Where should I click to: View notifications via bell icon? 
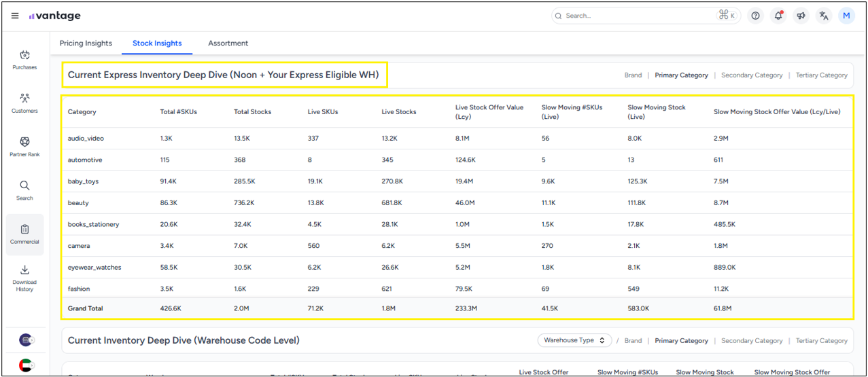point(778,16)
